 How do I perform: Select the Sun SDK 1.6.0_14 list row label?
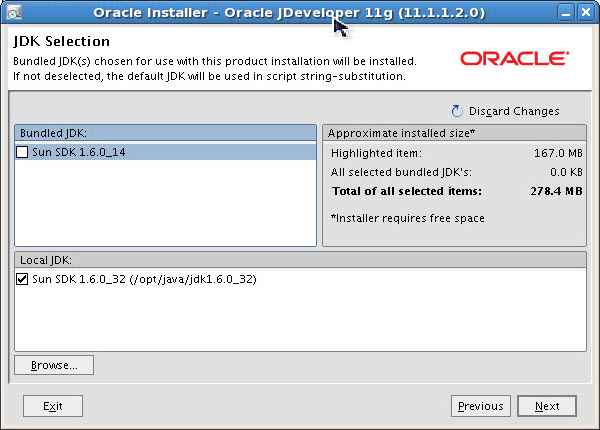click(81, 152)
